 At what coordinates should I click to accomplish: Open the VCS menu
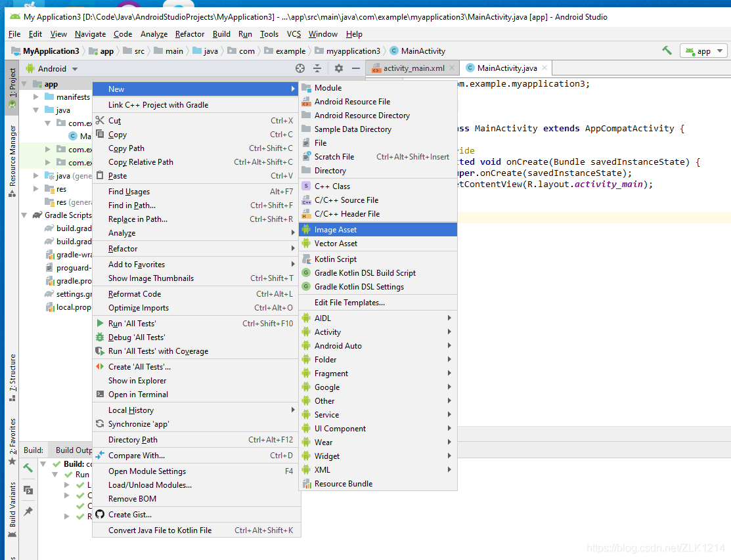click(294, 34)
